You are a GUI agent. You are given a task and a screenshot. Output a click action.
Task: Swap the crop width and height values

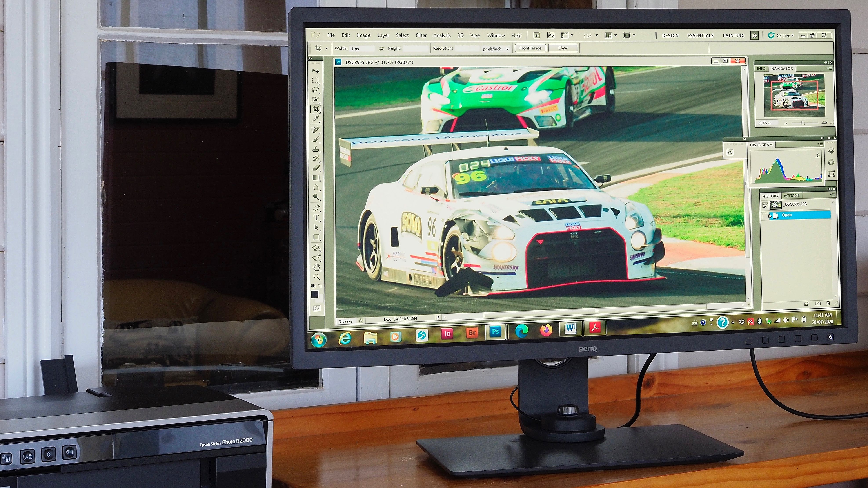pos(381,49)
